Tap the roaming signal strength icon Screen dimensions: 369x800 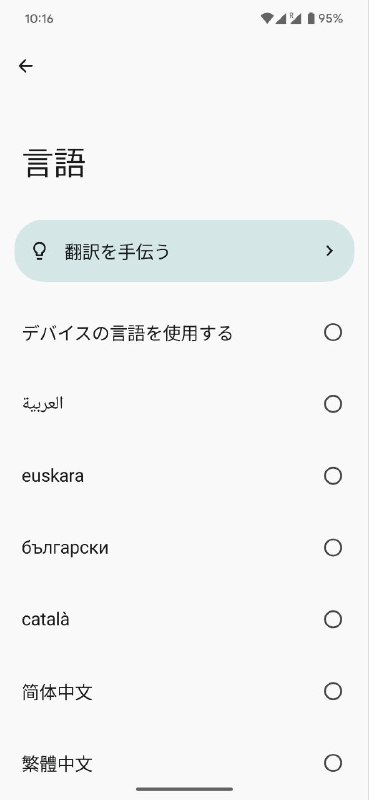point(295,19)
